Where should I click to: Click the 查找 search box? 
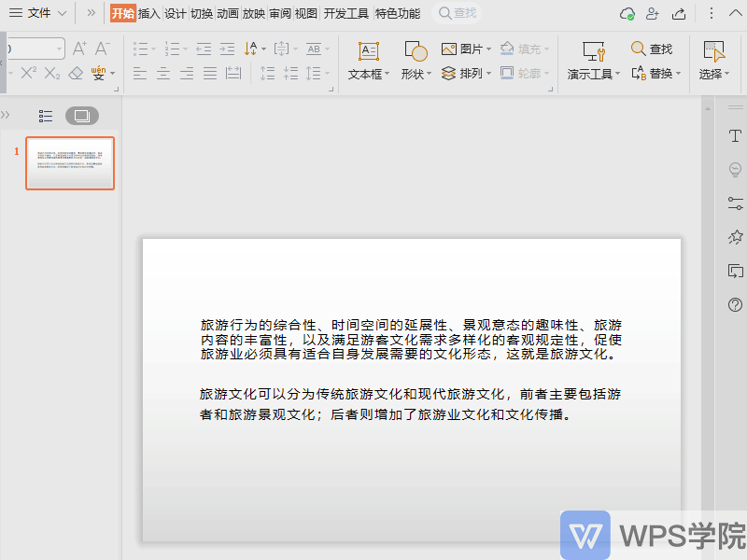coord(457,13)
